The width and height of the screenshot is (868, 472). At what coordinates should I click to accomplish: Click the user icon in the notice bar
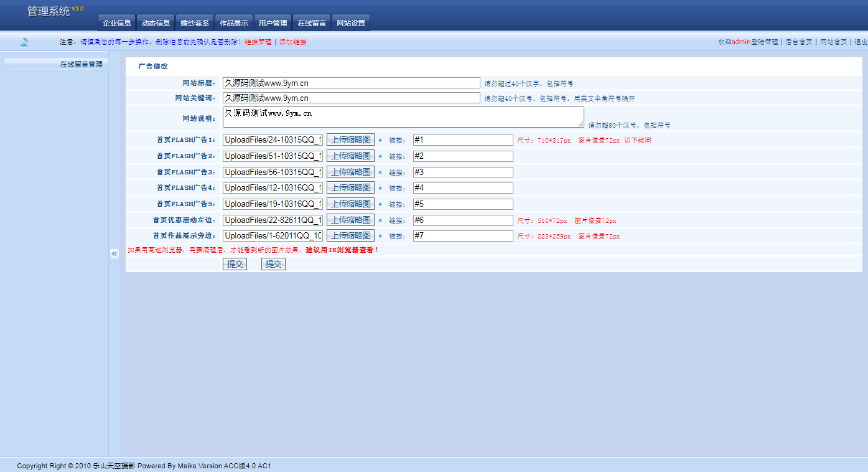click(x=24, y=42)
